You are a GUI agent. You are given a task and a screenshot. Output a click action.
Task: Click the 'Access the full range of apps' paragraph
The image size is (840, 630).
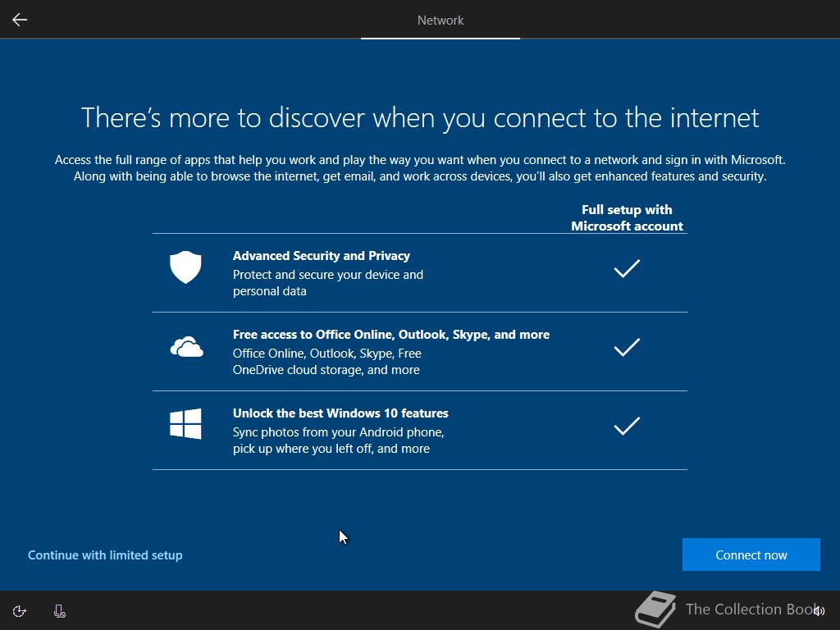tap(420, 167)
